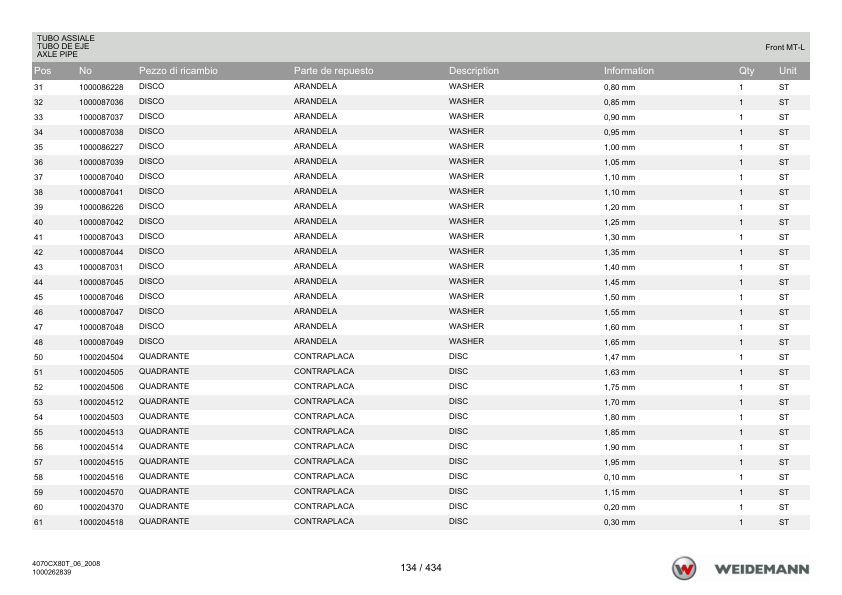Select the Front MT-L label
Viewport: 842px width, 595px height.
[785, 47]
